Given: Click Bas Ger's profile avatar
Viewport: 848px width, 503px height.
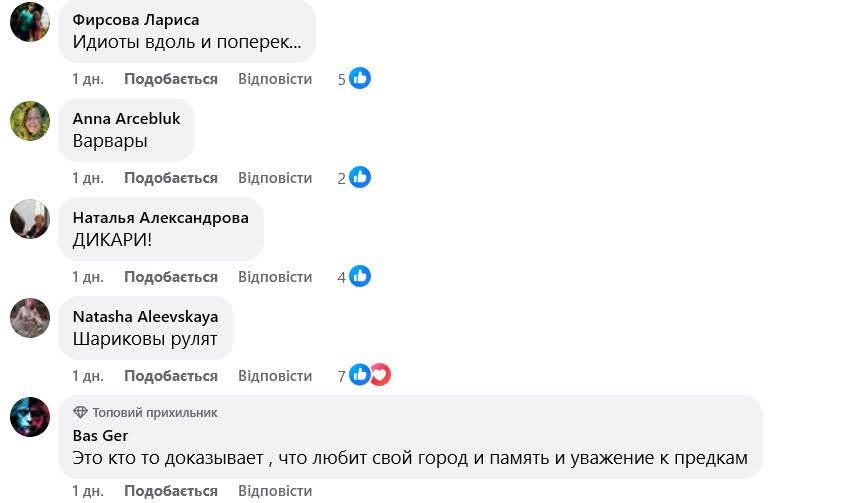Looking at the screenshot, I should (x=30, y=418).
